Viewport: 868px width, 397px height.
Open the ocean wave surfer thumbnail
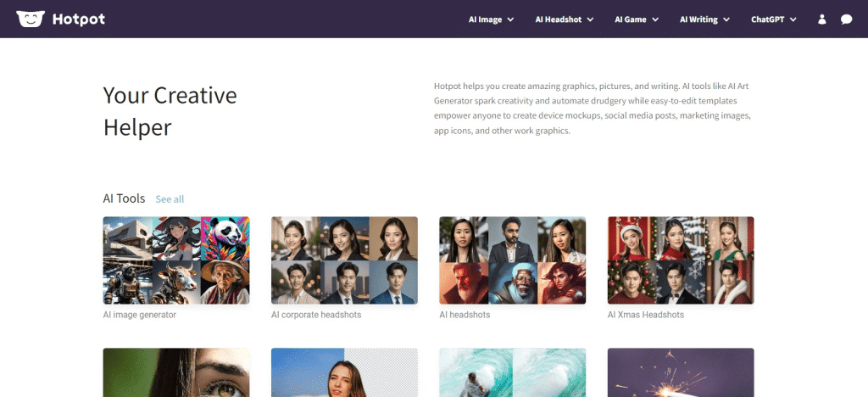[x=512, y=373]
